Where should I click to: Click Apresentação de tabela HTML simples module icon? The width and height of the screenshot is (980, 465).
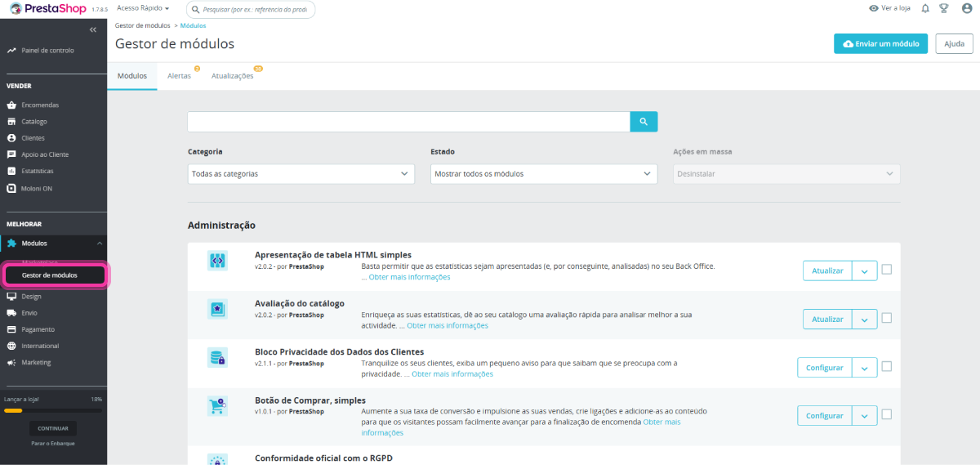[217, 262]
